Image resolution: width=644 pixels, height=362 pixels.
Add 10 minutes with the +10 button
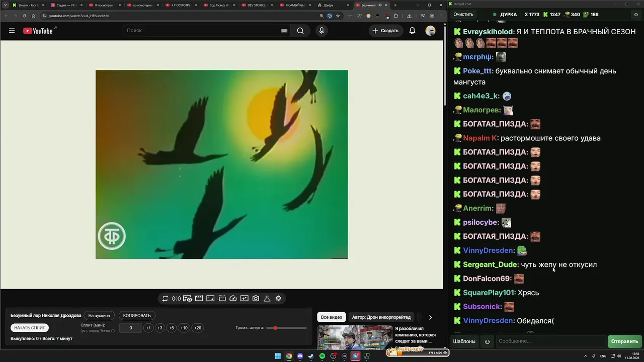click(184, 328)
